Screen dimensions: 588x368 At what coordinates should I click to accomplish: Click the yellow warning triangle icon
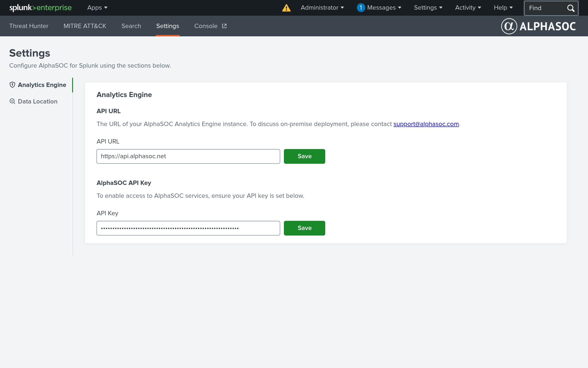286,8
